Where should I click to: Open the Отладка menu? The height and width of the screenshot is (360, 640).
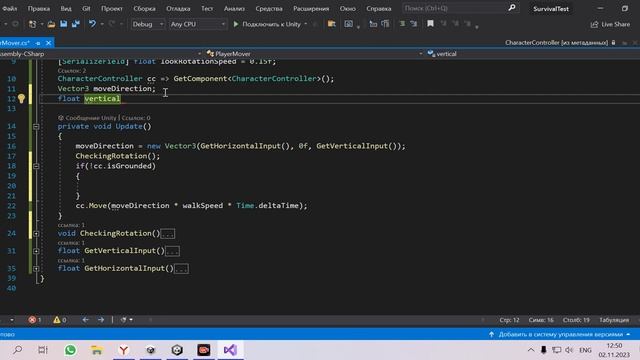point(178,8)
